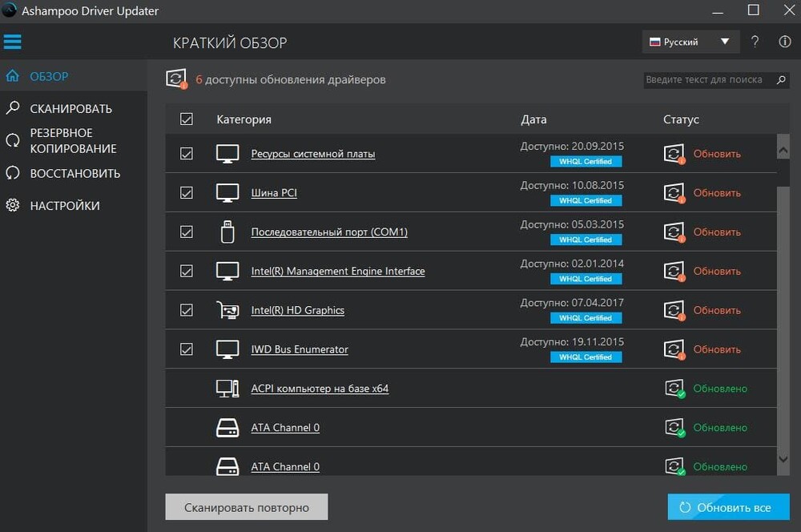Go to Настройки in the sidebar
This screenshot has height=532, width=801.
[64, 206]
